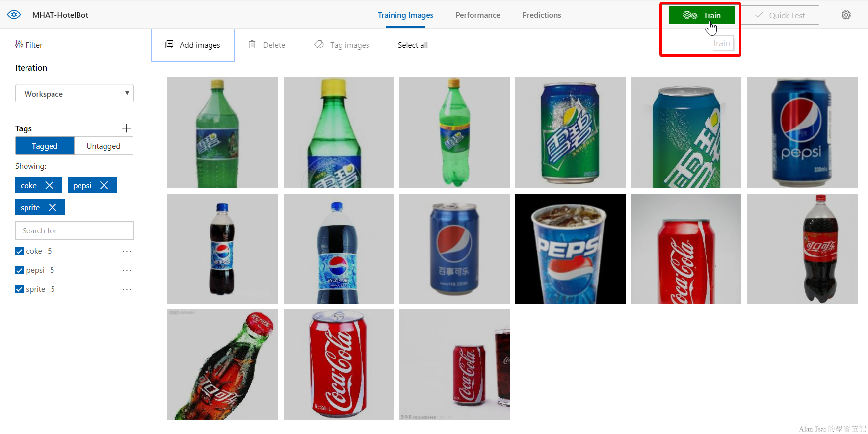This screenshot has height=434, width=868.
Task: Click the coke text in Showing chip
Action: pyautogui.click(x=28, y=185)
